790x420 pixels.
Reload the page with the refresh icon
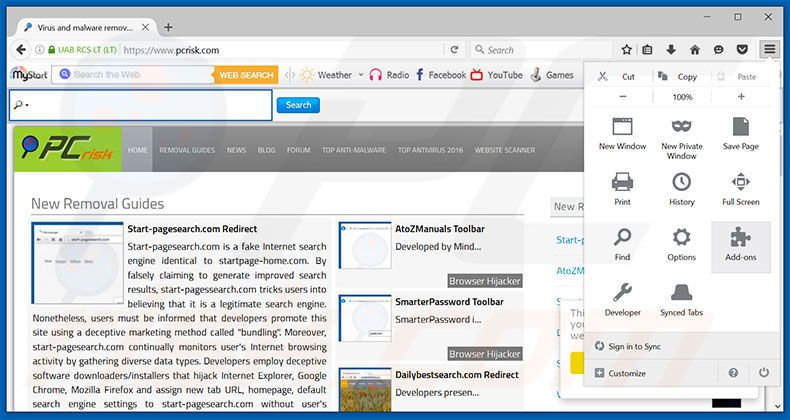click(454, 50)
